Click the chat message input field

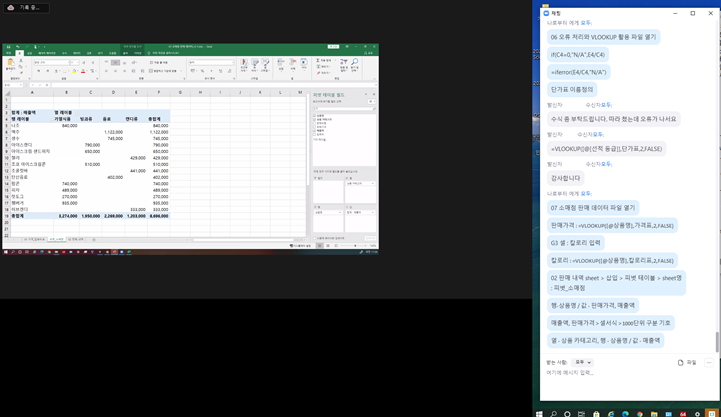tap(620, 373)
